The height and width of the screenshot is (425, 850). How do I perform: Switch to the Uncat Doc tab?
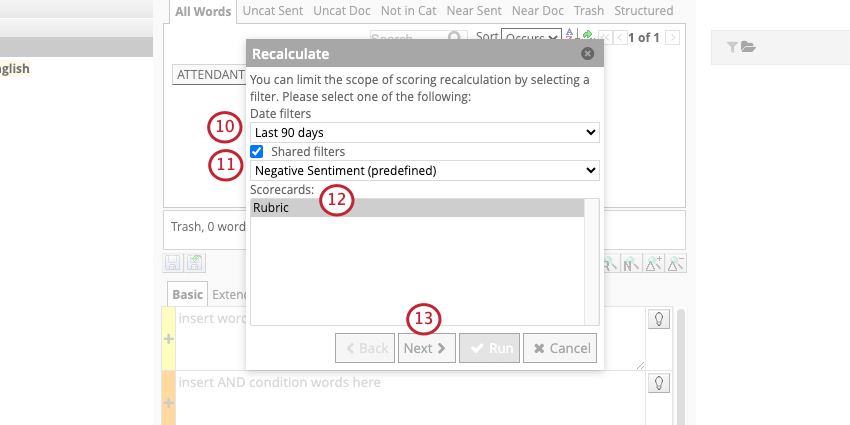[342, 11]
